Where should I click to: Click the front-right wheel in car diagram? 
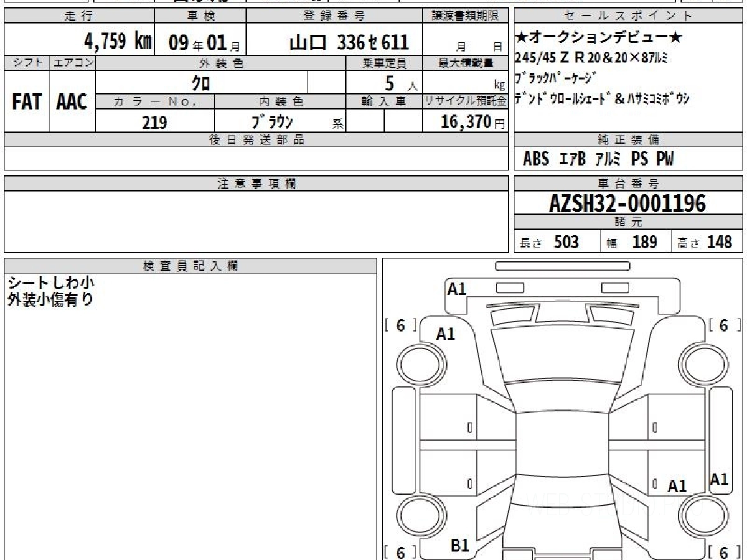click(x=702, y=362)
